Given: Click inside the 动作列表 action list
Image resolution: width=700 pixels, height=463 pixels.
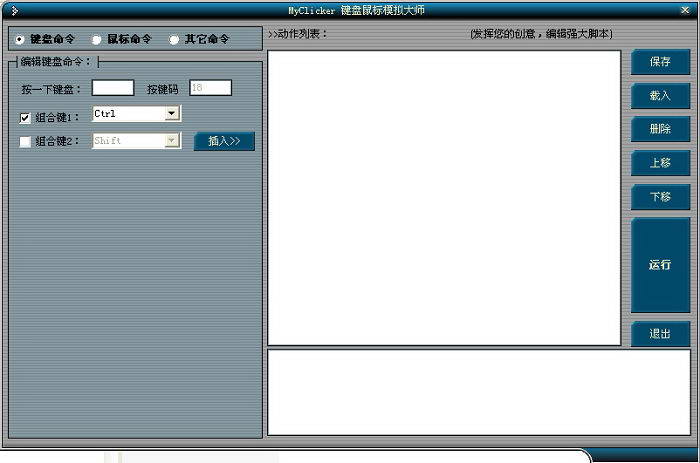Looking at the screenshot, I should coord(444,197).
